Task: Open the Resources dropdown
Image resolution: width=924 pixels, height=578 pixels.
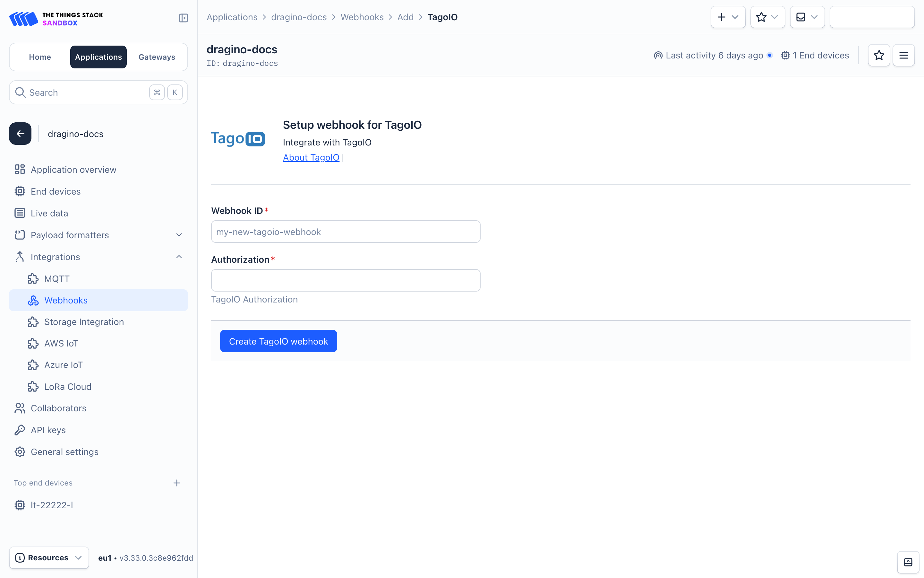Action: (49, 558)
